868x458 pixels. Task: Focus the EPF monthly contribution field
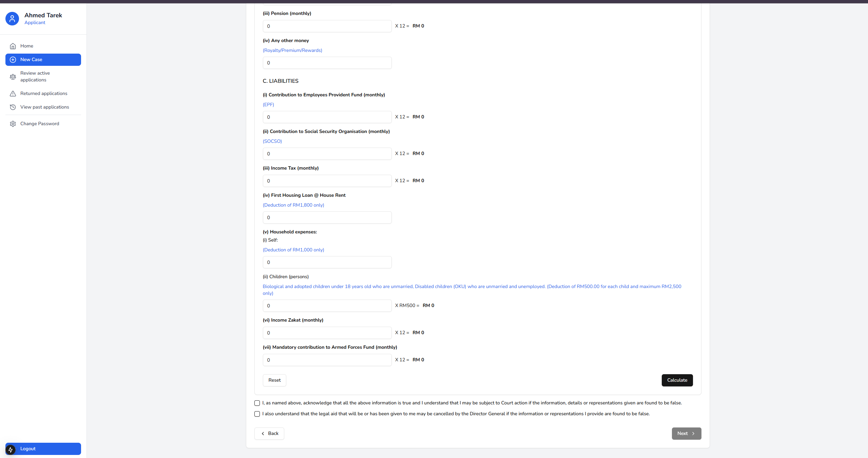coord(327,117)
